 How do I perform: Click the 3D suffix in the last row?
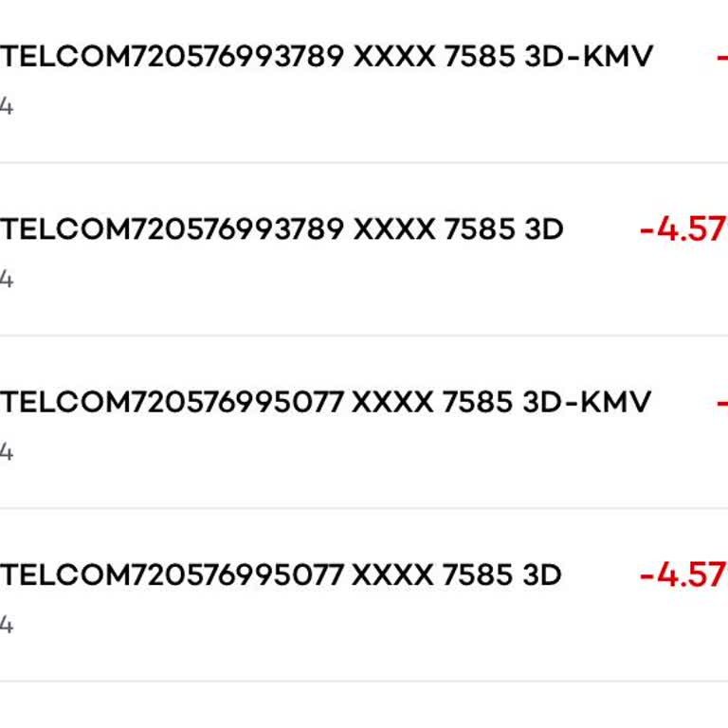pos(542,575)
